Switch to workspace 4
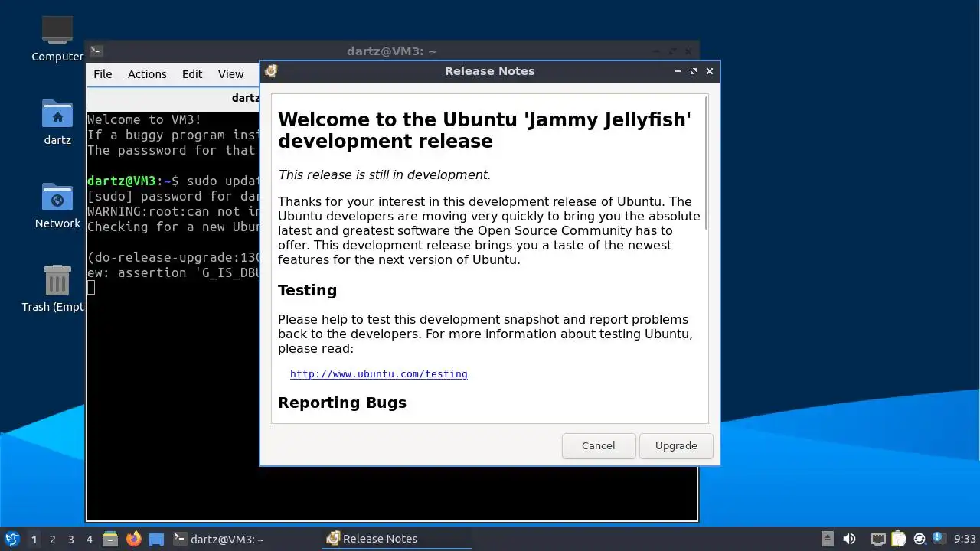 90,540
